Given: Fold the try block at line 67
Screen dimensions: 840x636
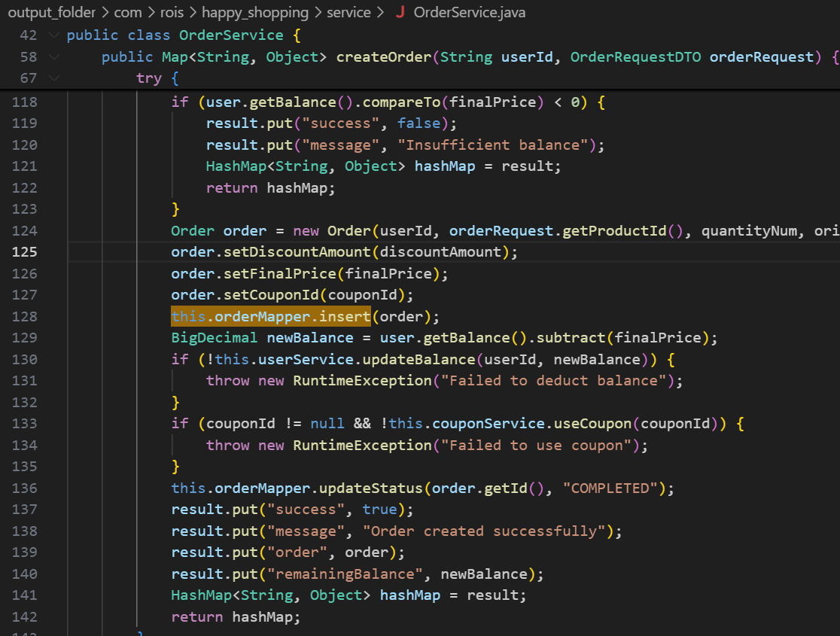Looking at the screenshot, I should point(52,78).
